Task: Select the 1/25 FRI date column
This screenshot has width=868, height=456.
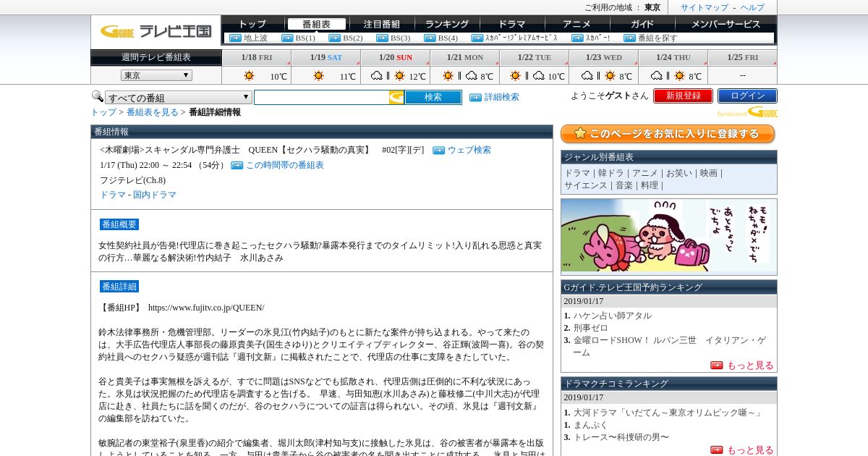Action: [x=743, y=57]
